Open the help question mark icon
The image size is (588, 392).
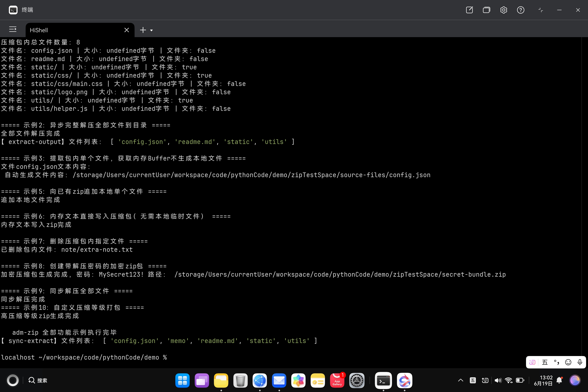pos(521,10)
